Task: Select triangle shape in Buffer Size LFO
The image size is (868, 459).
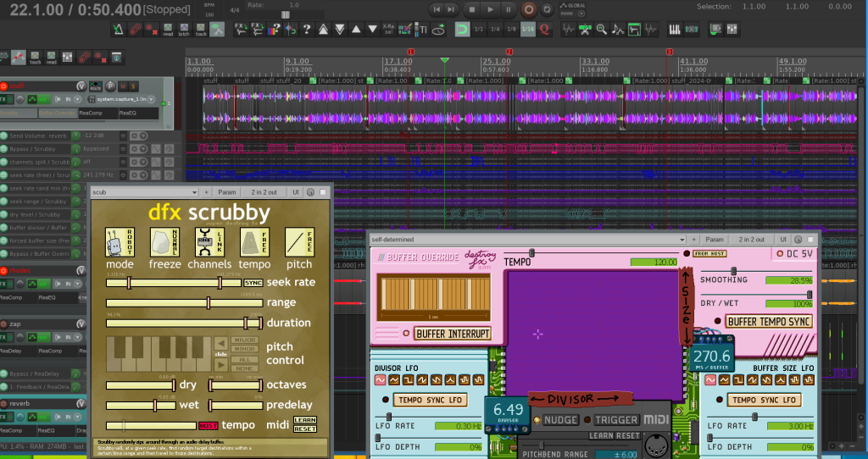Action: 724,380
